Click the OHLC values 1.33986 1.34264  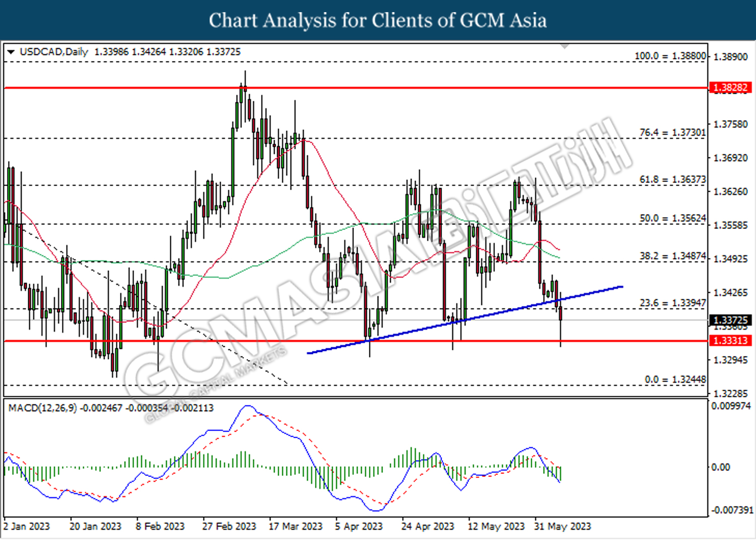tap(130, 52)
